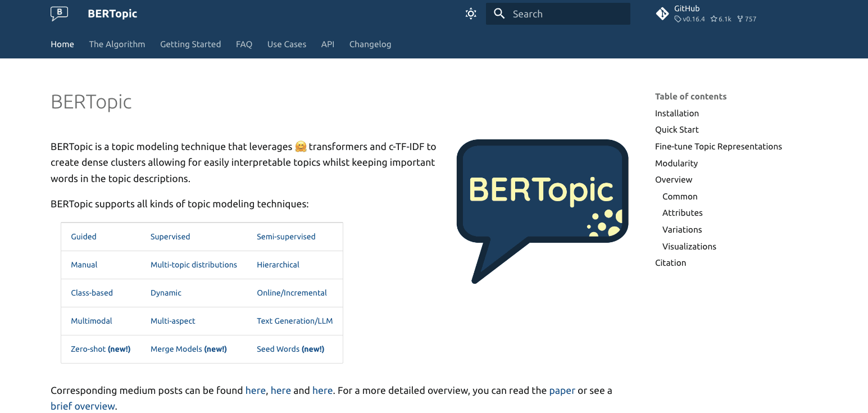Click the BERTopic speech bubble logo icon
Image resolution: width=868 pixels, height=413 pixels.
point(58,13)
